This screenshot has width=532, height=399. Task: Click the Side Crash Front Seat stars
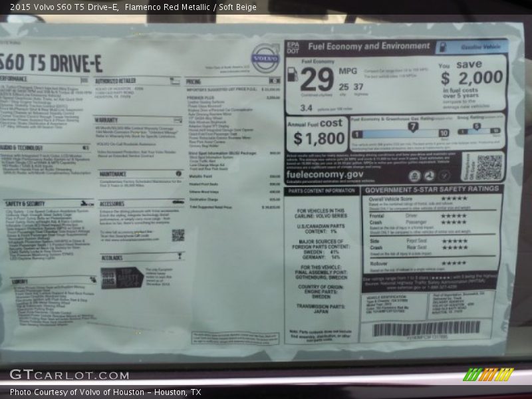click(x=455, y=241)
